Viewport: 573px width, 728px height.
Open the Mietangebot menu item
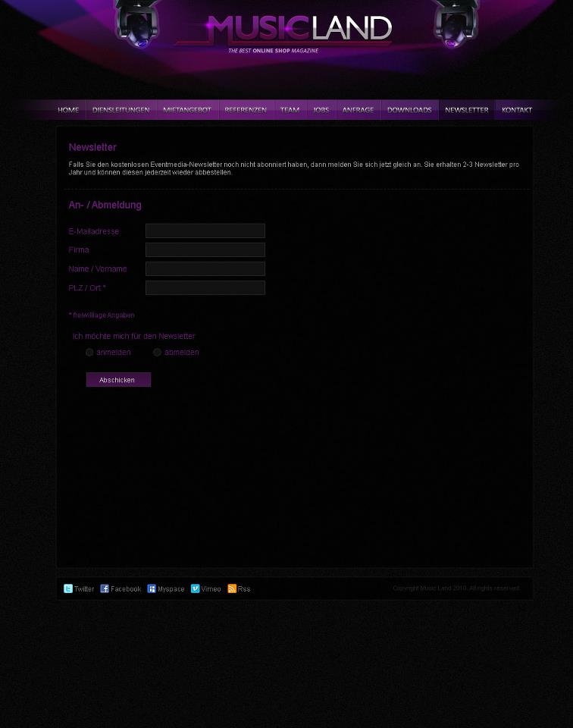click(x=187, y=110)
